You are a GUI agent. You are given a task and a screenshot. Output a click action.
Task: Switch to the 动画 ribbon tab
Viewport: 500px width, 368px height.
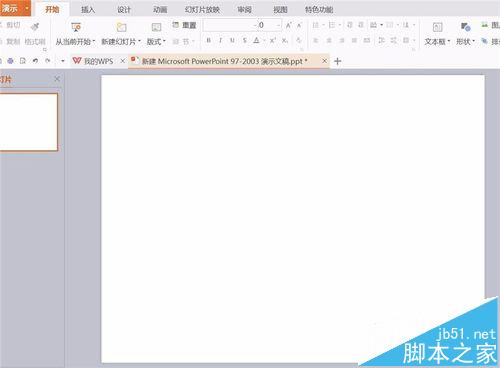point(160,9)
